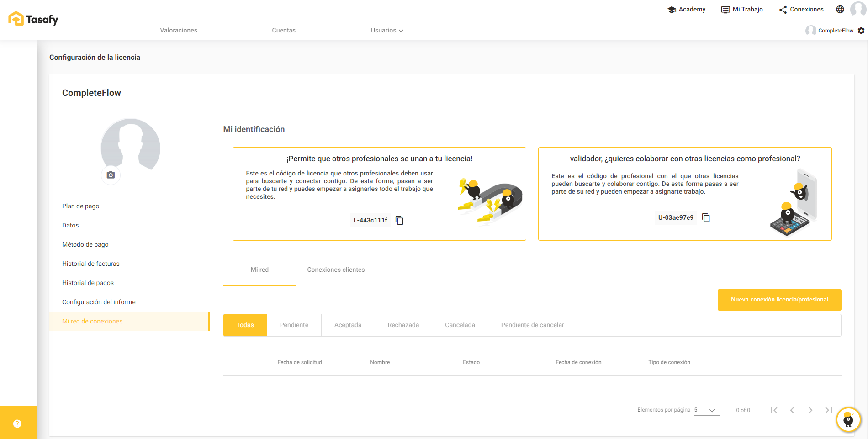Image resolution: width=868 pixels, height=439 pixels.
Task: Go to the next page arrow
Action: pyautogui.click(x=810, y=410)
